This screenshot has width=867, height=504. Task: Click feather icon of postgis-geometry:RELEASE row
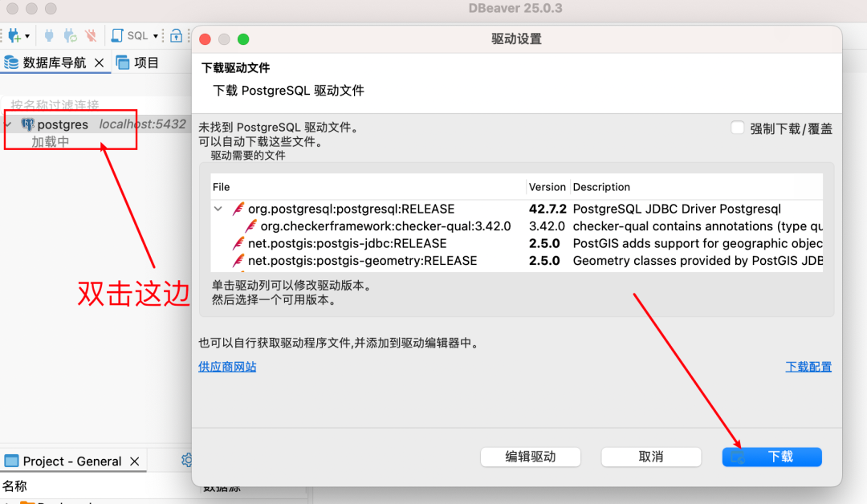(x=238, y=260)
